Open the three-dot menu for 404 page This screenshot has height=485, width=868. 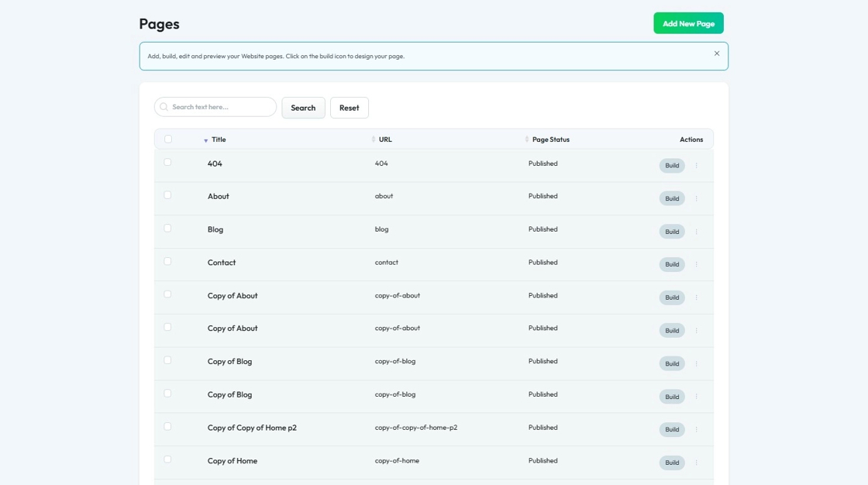click(x=696, y=166)
